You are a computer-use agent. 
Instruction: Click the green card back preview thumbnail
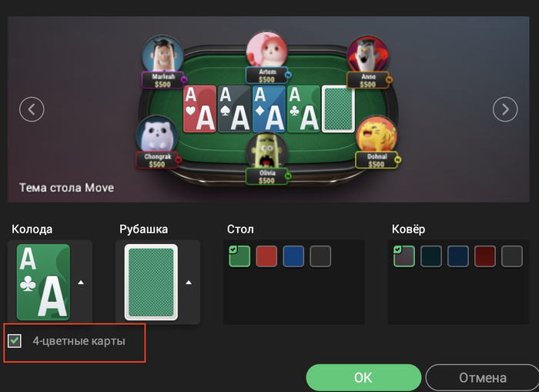pyautogui.click(x=151, y=283)
